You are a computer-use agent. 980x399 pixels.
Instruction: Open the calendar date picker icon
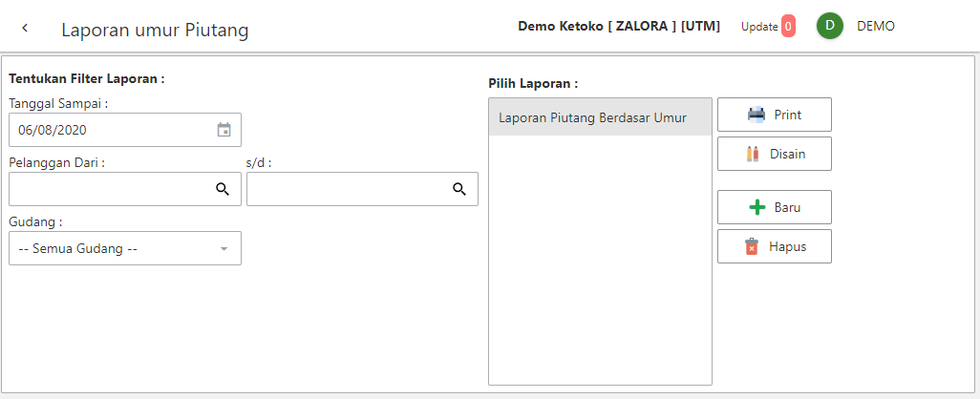pyautogui.click(x=224, y=130)
